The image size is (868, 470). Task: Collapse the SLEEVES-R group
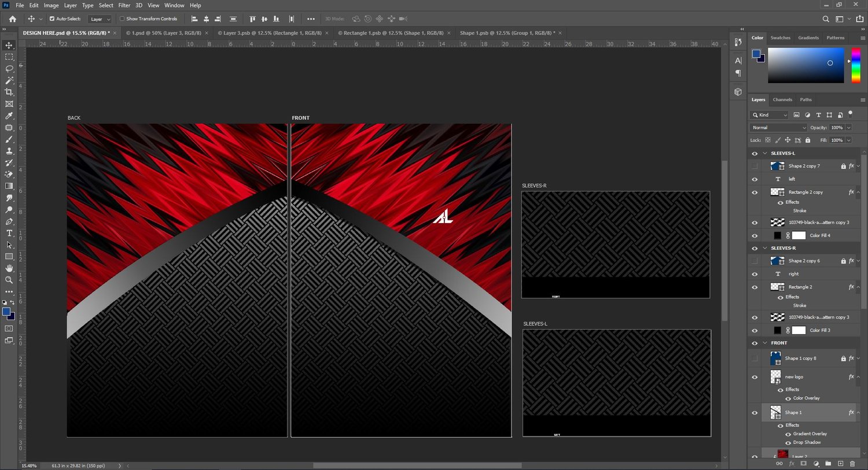pyautogui.click(x=765, y=248)
